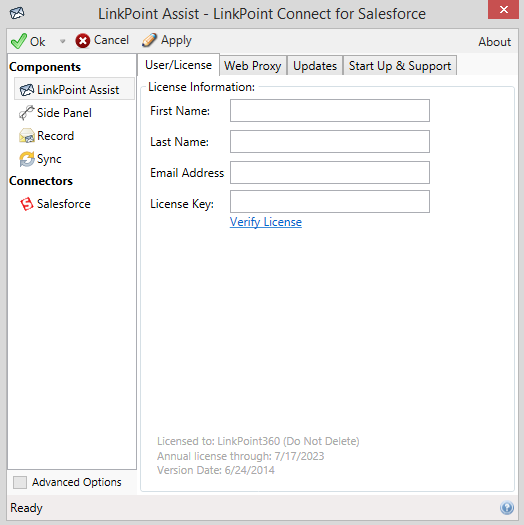Screen dimensions: 524x525
Task: Click the Cancel button label
Action: click(111, 40)
